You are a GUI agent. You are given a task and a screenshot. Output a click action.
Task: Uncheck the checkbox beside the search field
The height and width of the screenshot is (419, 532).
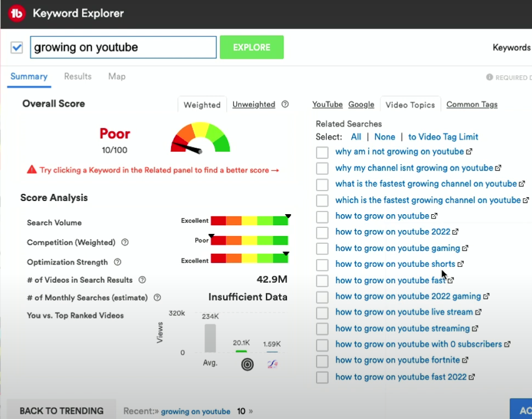click(16, 47)
